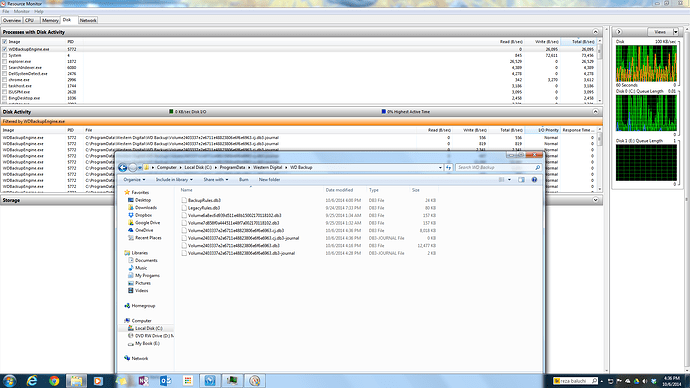This screenshot has width=690, height=388.
Task: Open the Views dropdown arrow
Action: tap(675, 32)
